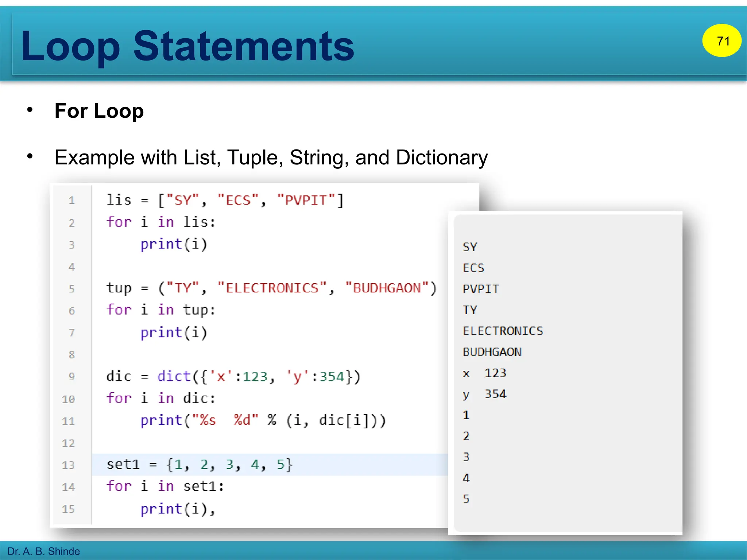The image size is (747, 560).
Task: Click output line "SY"
Action: [470, 247]
